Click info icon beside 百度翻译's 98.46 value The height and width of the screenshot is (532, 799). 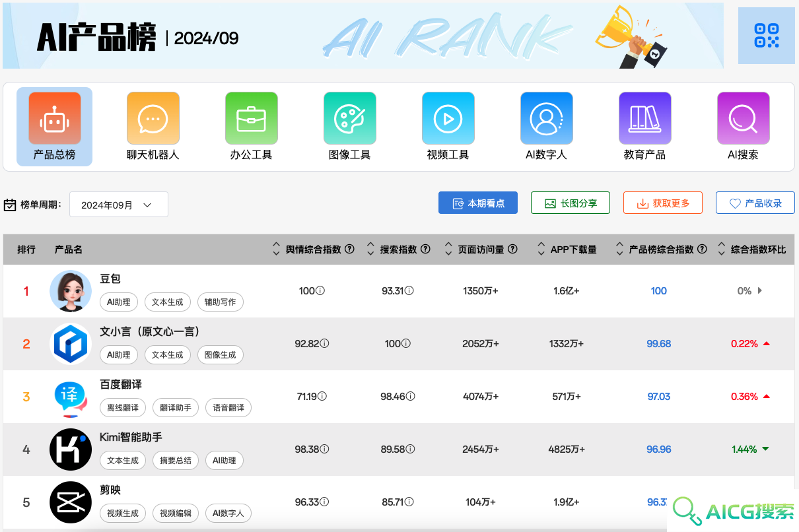point(410,397)
